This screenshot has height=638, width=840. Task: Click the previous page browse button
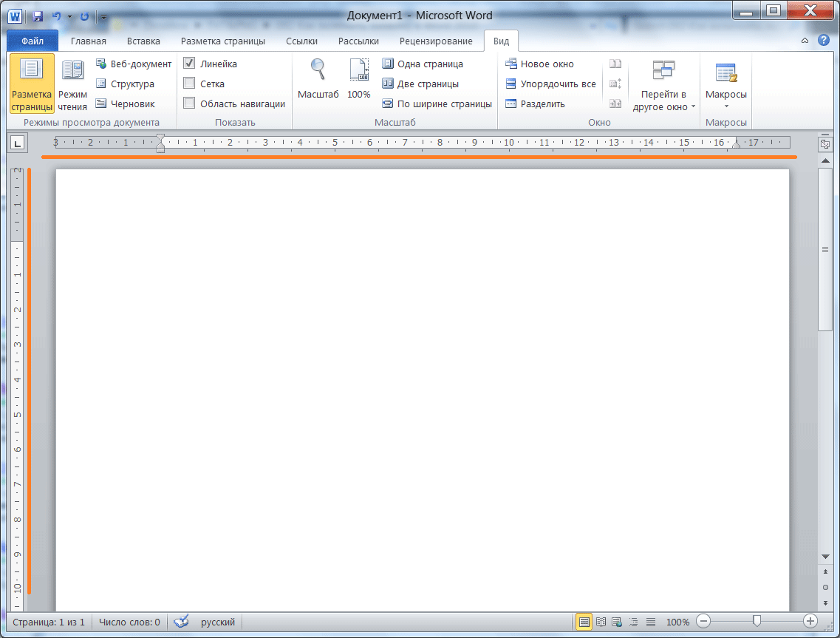(x=825, y=572)
